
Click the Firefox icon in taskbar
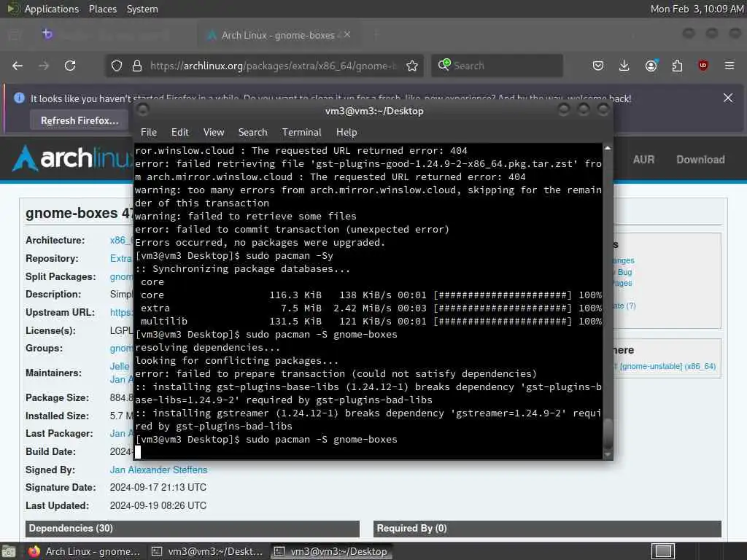[x=34, y=551]
